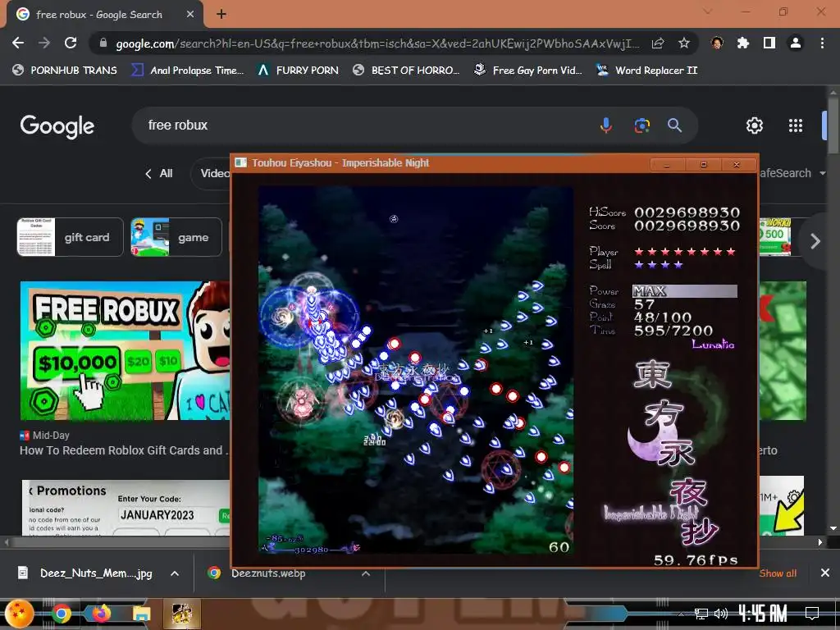Open the Word Replacer II bookmark
The image size is (840, 630).
(646, 71)
